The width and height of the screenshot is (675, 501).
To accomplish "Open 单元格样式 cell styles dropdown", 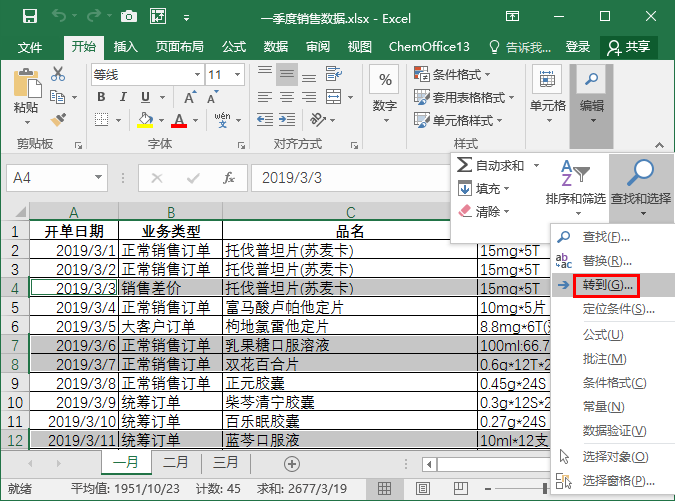I will point(458,120).
